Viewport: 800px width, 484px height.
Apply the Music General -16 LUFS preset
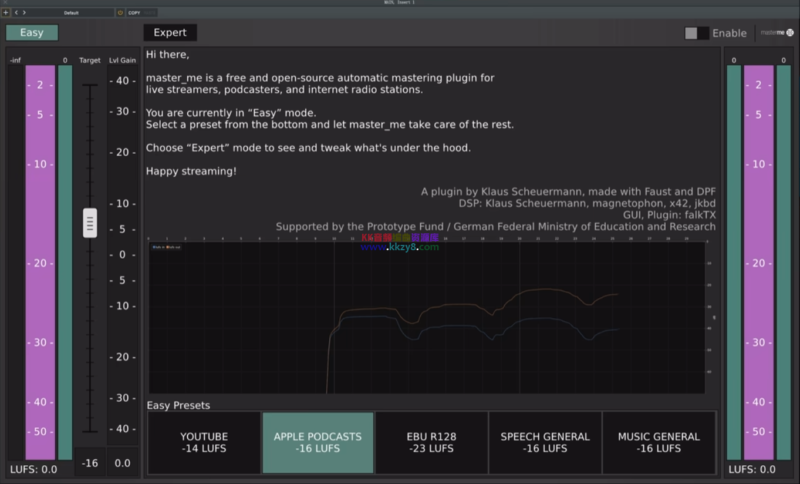click(x=659, y=442)
